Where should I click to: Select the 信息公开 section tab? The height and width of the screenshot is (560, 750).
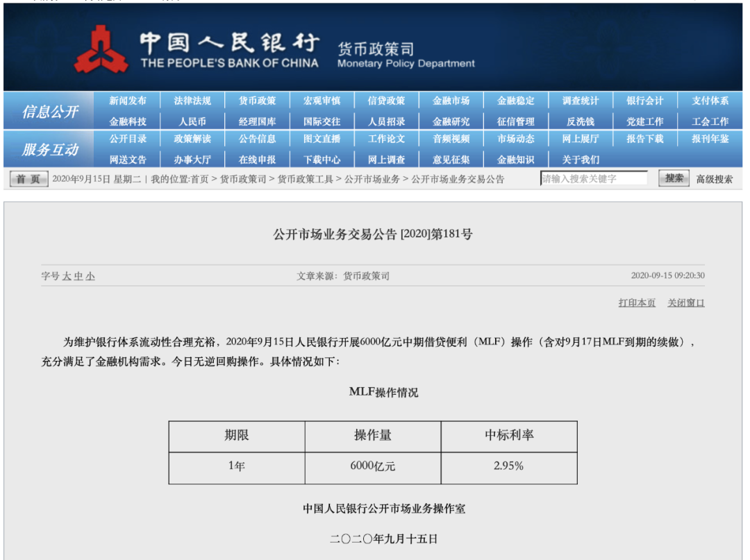pos(49,111)
